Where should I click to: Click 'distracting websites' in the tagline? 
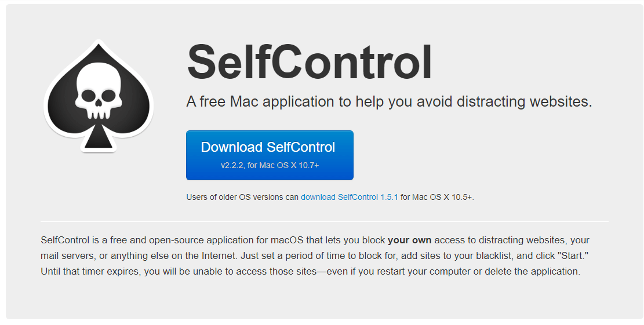point(524,102)
